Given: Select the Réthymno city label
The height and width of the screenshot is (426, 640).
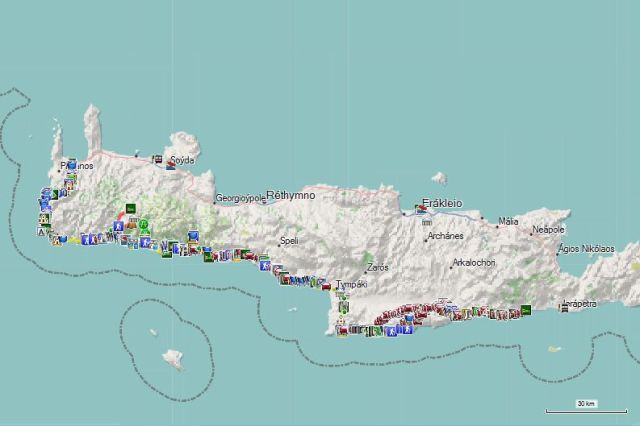Looking at the screenshot, I should (291, 196).
